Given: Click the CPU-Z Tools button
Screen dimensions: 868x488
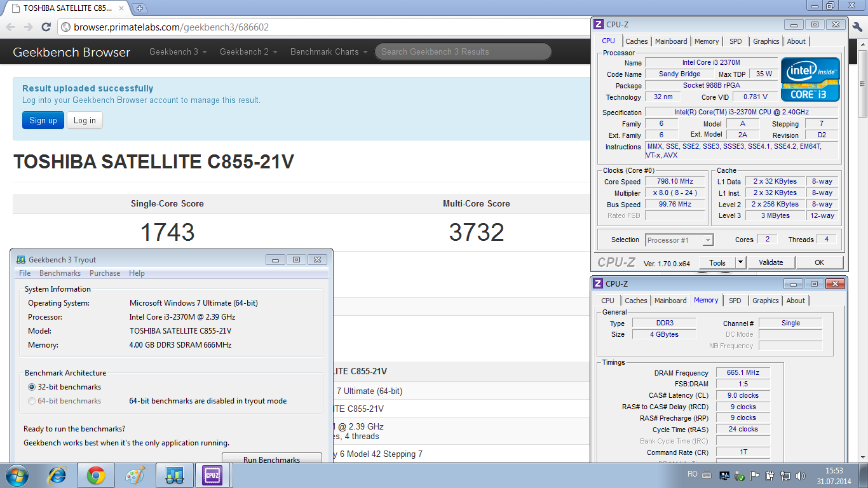Looking at the screenshot, I should pos(717,262).
